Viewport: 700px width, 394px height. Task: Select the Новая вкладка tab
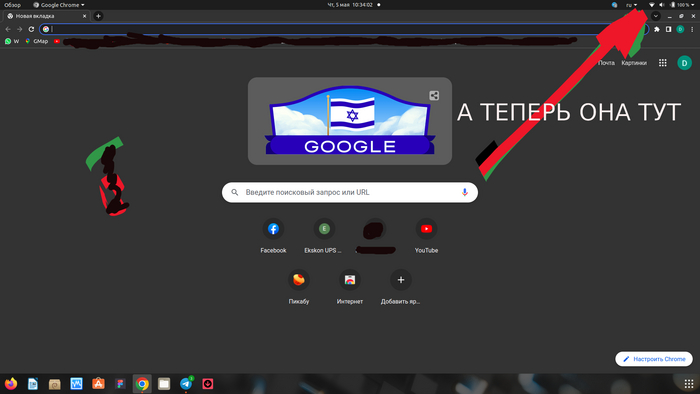tap(46, 16)
